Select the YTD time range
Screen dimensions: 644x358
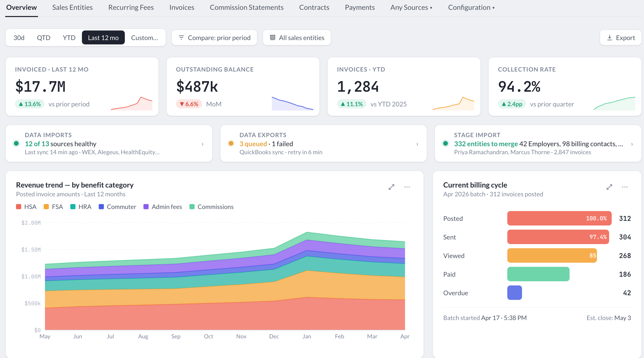point(69,38)
